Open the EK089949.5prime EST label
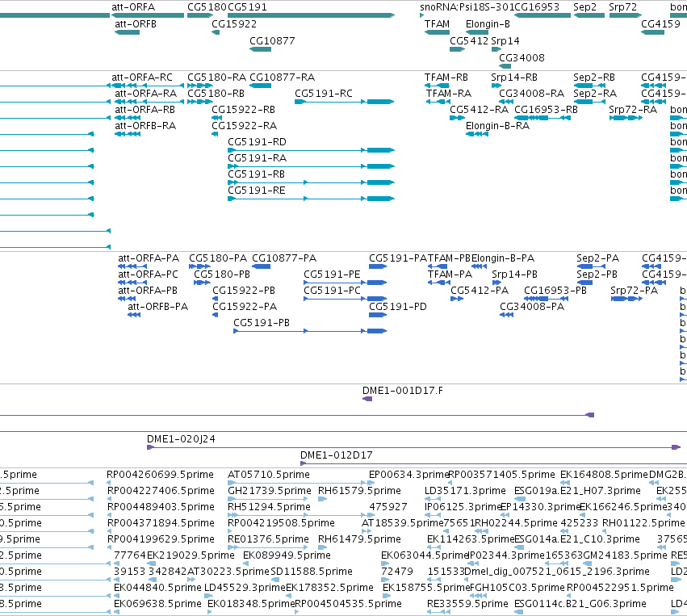The height and width of the screenshot is (616, 687). 287,555
